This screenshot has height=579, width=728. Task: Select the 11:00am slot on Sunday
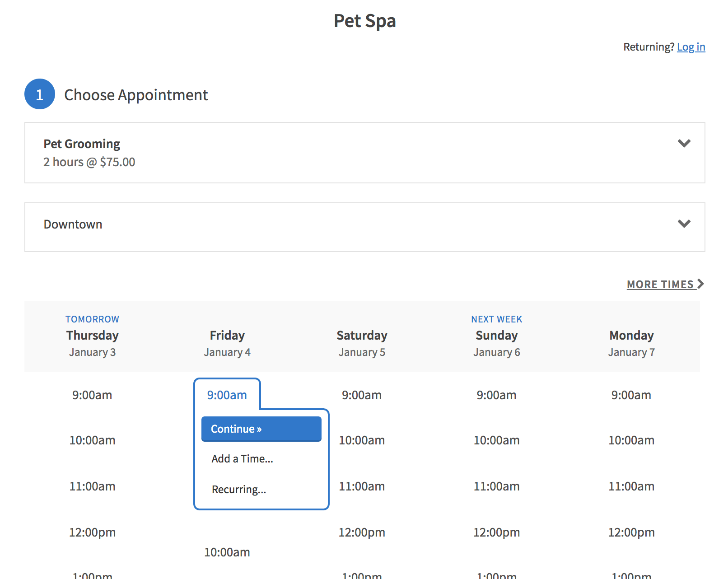496,486
